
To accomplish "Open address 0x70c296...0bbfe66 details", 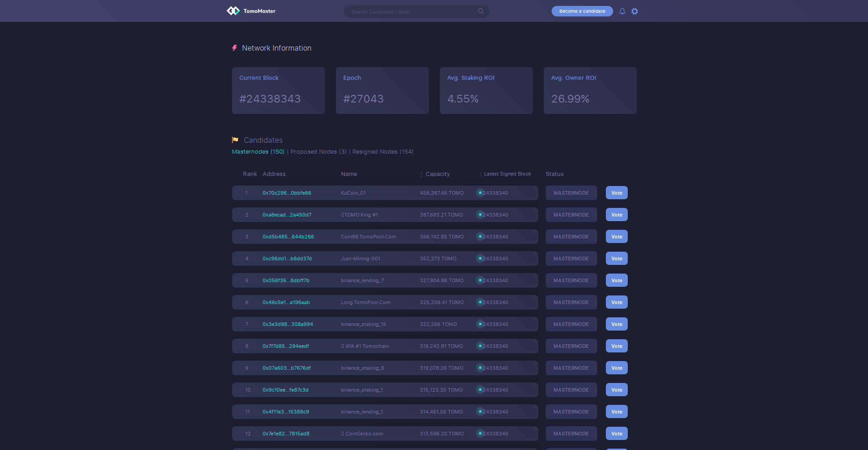I will tap(287, 193).
